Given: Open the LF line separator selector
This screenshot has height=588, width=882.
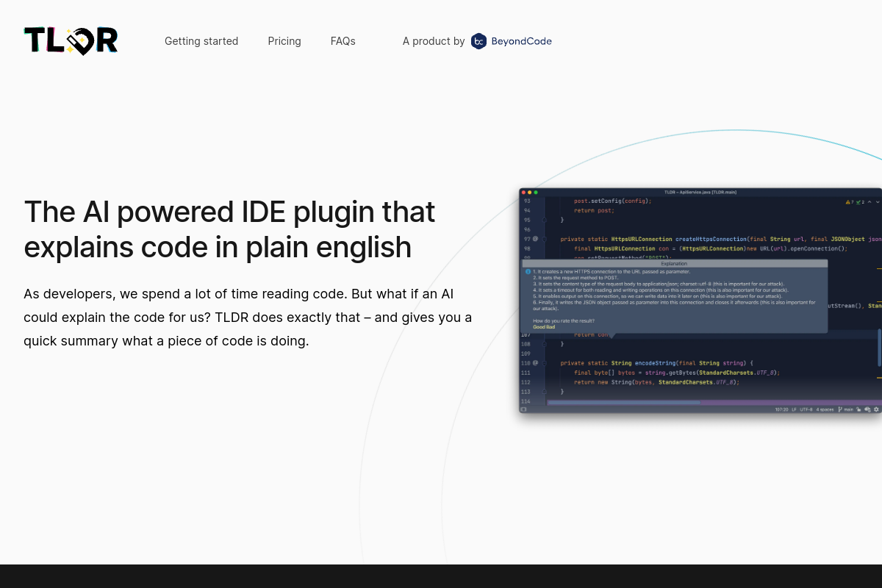Looking at the screenshot, I should pos(794,409).
